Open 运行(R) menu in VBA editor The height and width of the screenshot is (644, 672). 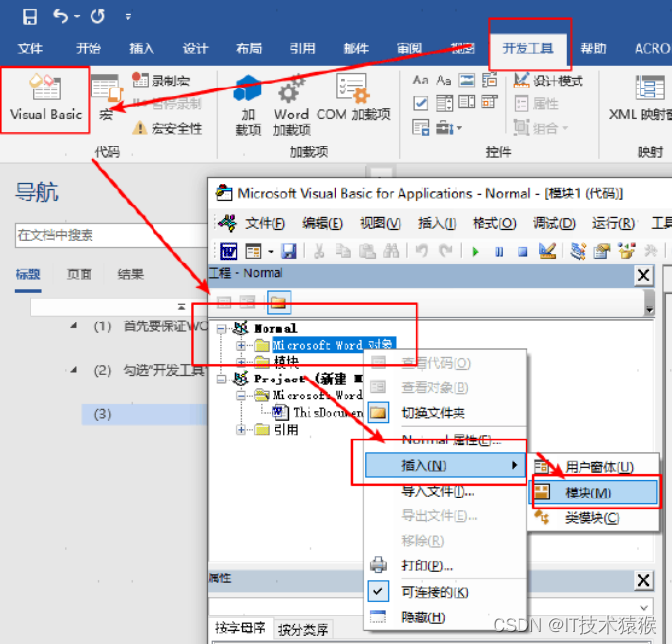click(613, 223)
